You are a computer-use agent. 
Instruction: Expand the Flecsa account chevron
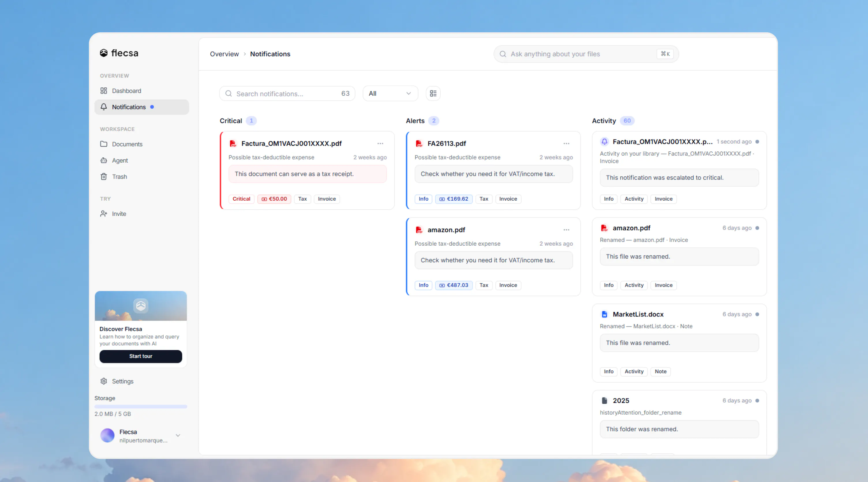pos(178,435)
